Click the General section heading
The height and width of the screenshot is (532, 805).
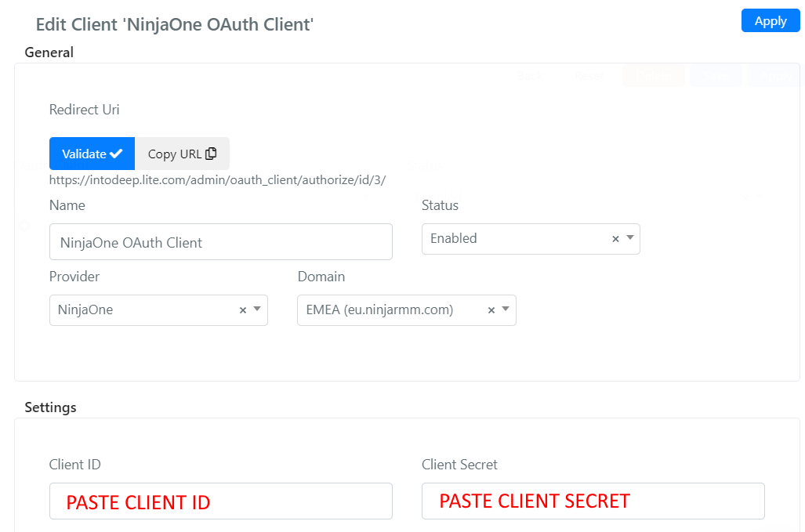pyautogui.click(x=49, y=52)
